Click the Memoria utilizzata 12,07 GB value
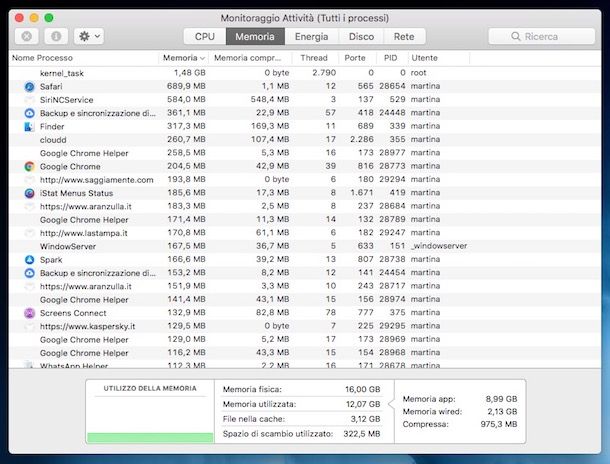Image resolution: width=610 pixels, height=464 pixels. pos(363,404)
